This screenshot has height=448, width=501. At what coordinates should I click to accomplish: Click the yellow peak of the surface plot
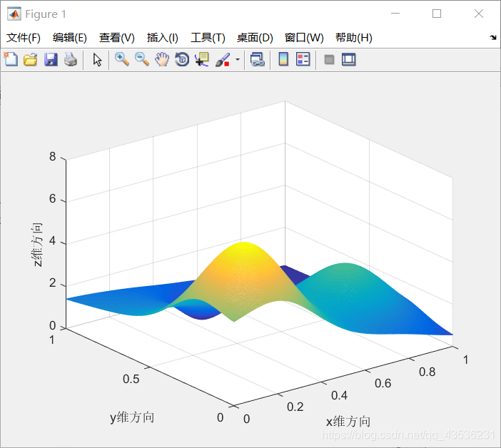[245, 247]
